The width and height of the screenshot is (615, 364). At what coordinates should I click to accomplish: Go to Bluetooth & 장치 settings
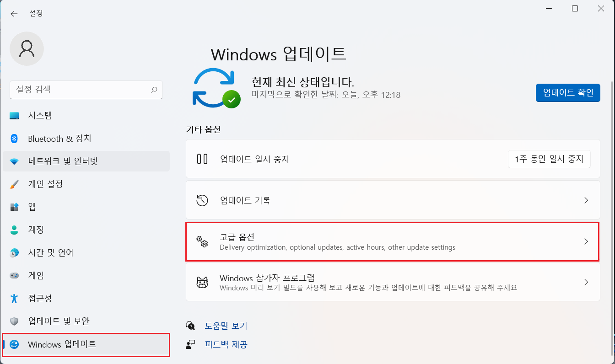pos(86,139)
